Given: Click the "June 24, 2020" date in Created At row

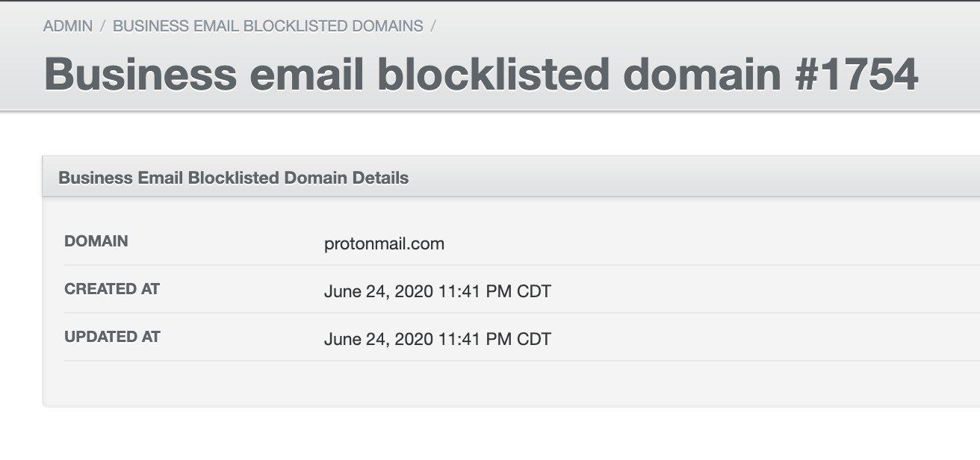Looking at the screenshot, I should pyautogui.click(x=379, y=291).
